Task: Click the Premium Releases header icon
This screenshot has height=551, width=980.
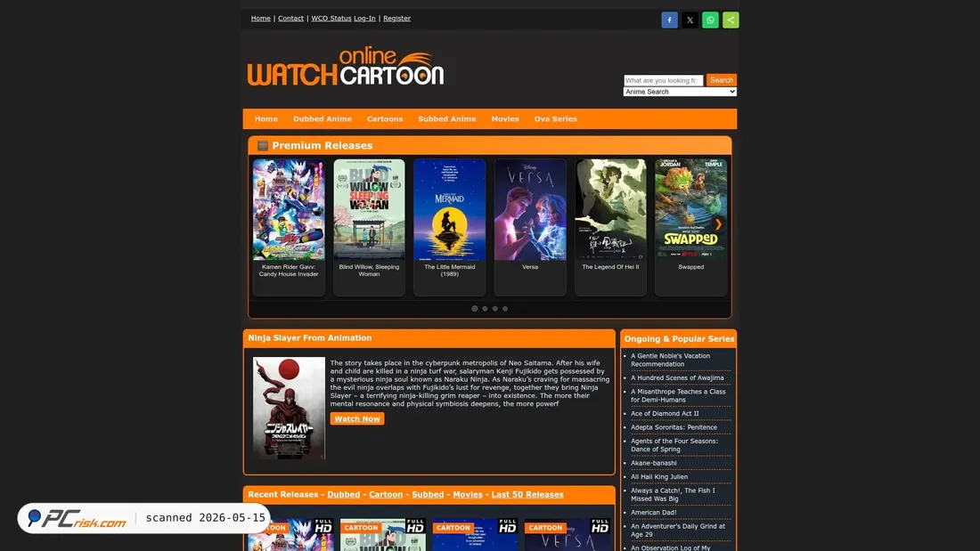Action: pyautogui.click(x=263, y=146)
